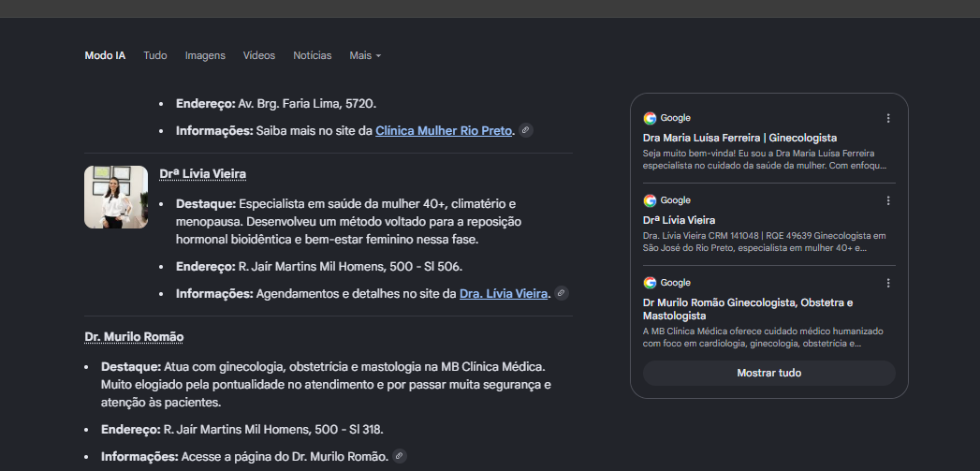Image resolution: width=980 pixels, height=471 pixels.
Task: Click Drª Lívia Vieira photo thumbnail
Action: coord(116,197)
